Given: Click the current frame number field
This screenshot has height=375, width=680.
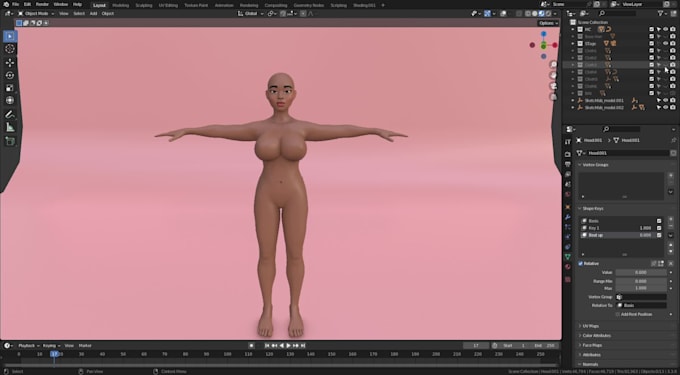Looking at the screenshot, I should click(x=476, y=346).
